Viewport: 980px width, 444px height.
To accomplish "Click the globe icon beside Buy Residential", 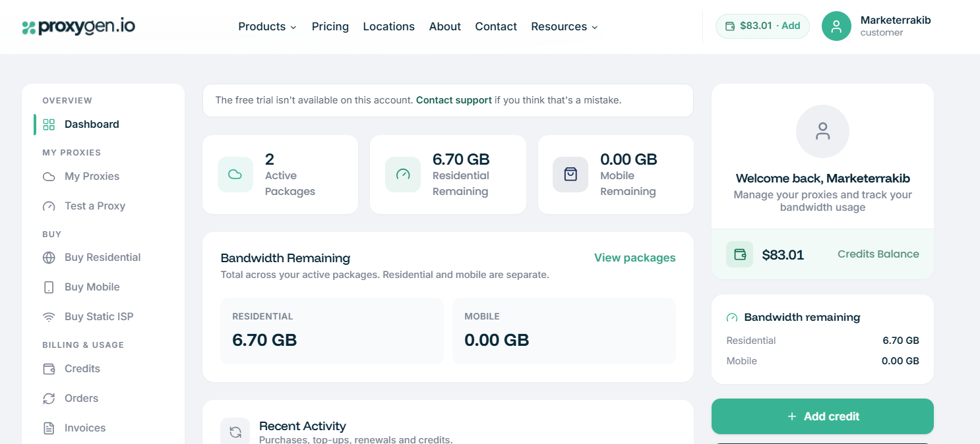I will coord(49,258).
